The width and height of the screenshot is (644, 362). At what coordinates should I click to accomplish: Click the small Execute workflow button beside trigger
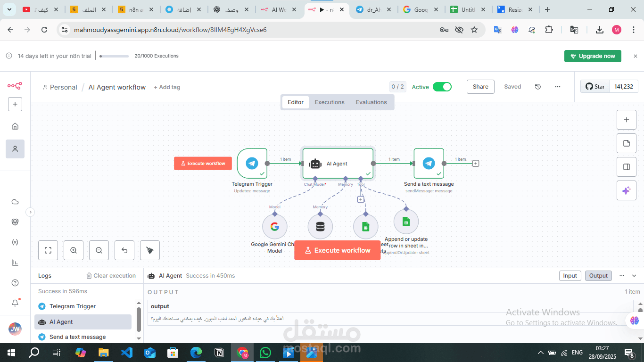(203, 163)
